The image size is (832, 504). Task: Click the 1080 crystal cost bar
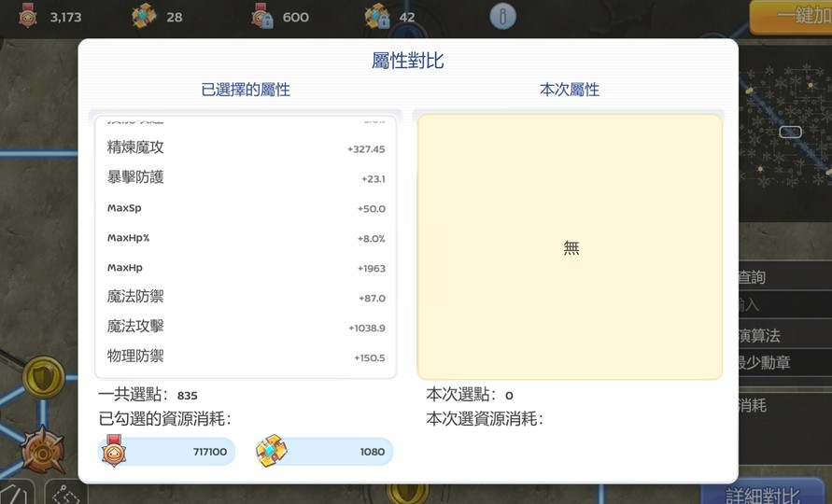tap(324, 452)
